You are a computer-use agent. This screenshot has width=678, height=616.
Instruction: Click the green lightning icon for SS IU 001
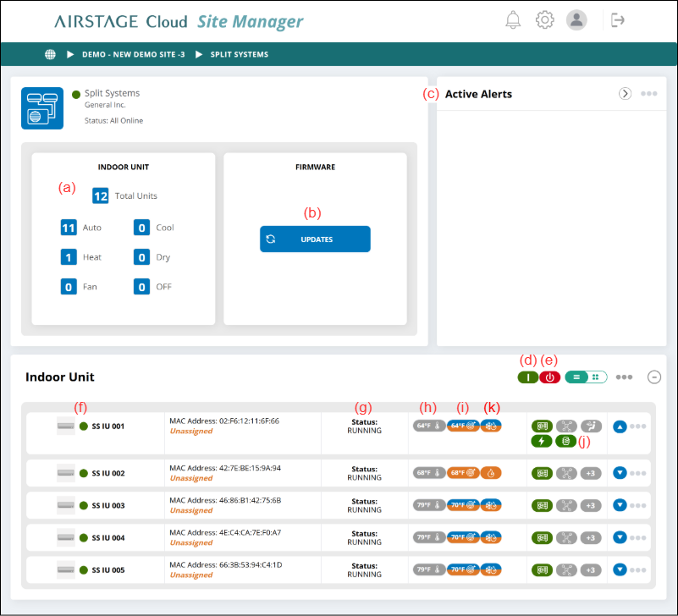542,441
